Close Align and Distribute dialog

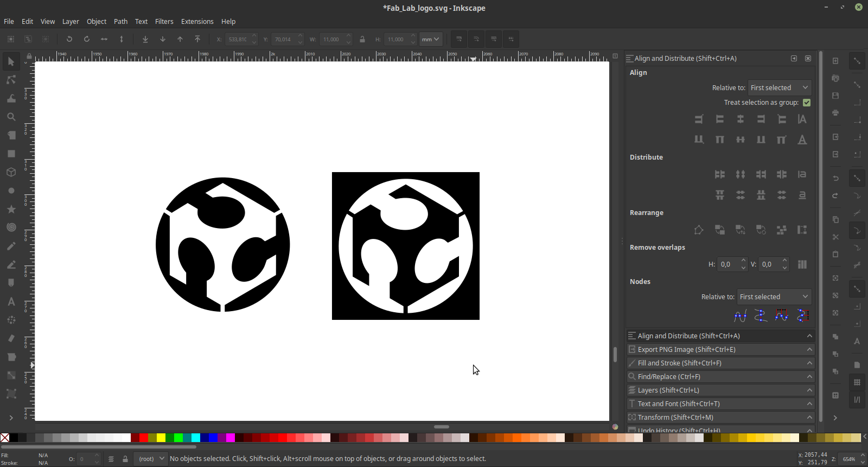point(808,58)
